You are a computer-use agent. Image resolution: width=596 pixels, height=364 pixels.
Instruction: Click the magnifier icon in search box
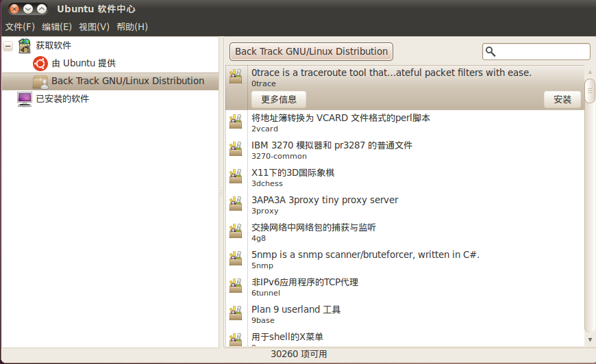pos(491,51)
